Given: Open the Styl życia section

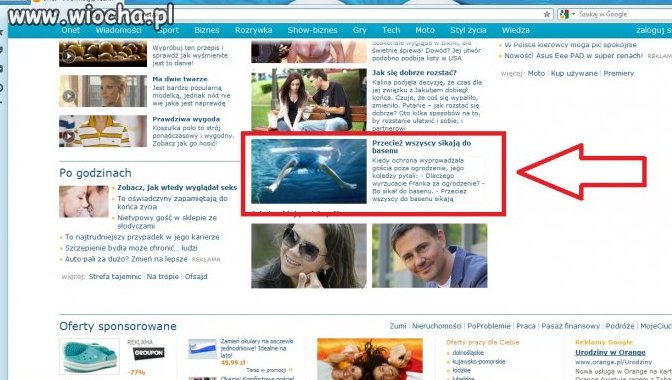Looking at the screenshot, I should tap(468, 30).
